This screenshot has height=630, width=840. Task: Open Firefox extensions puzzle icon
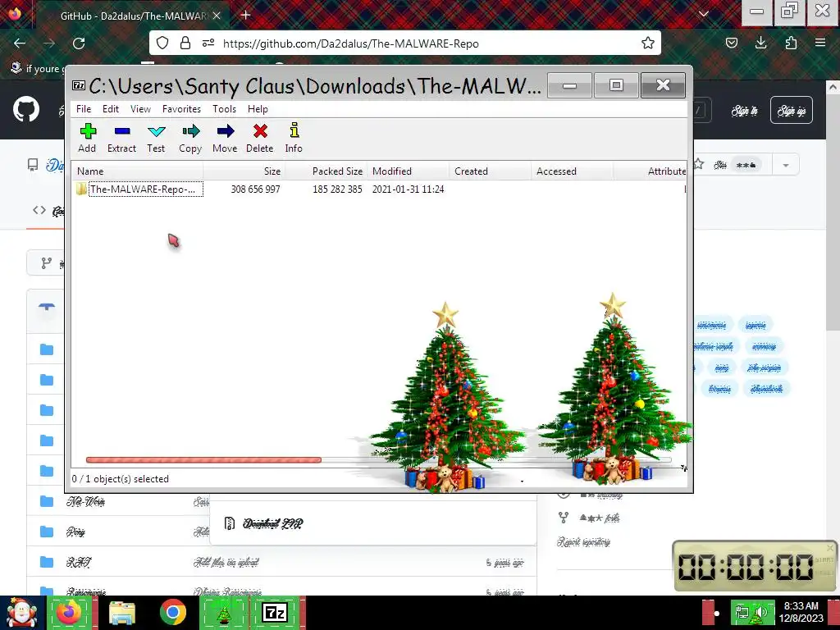(791, 43)
